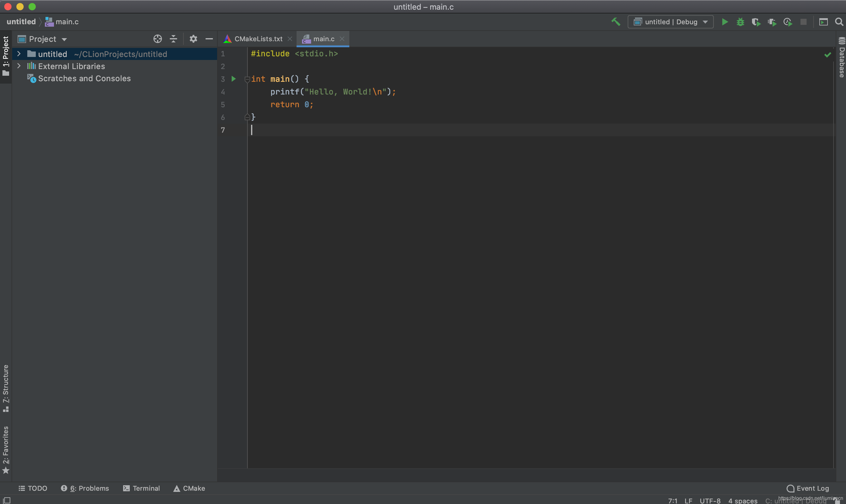Click the Debug button to start debugging
Screen dimensions: 846x504
(740, 23)
